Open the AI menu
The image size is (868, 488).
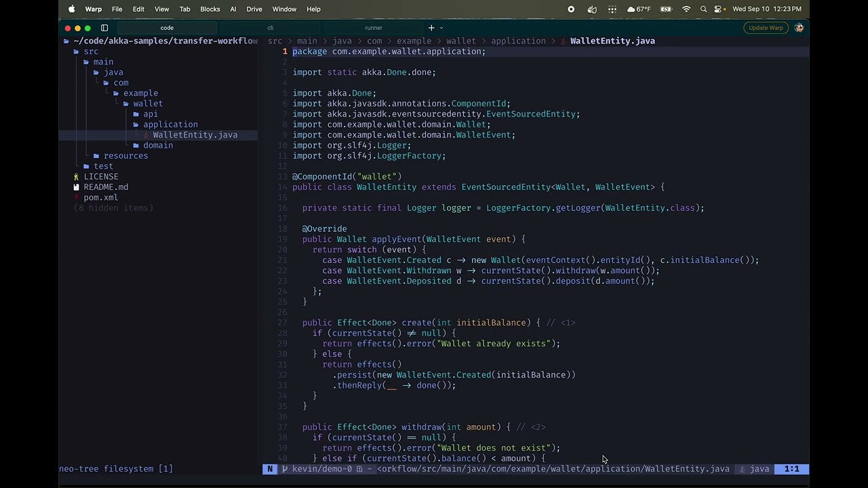(233, 9)
